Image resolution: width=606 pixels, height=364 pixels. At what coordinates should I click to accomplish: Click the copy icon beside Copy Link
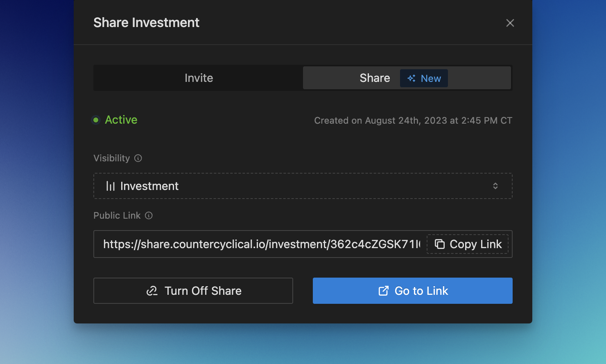pyautogui.click(x=440, y=244)
